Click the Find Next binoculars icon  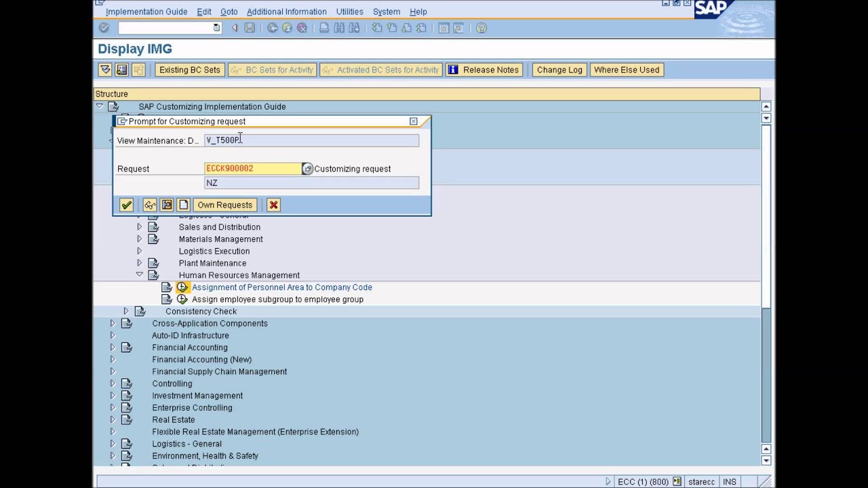pos(354,28)
